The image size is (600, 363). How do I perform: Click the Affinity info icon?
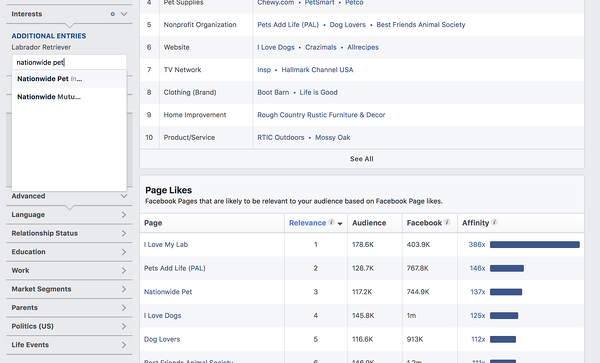pos(494,222)
